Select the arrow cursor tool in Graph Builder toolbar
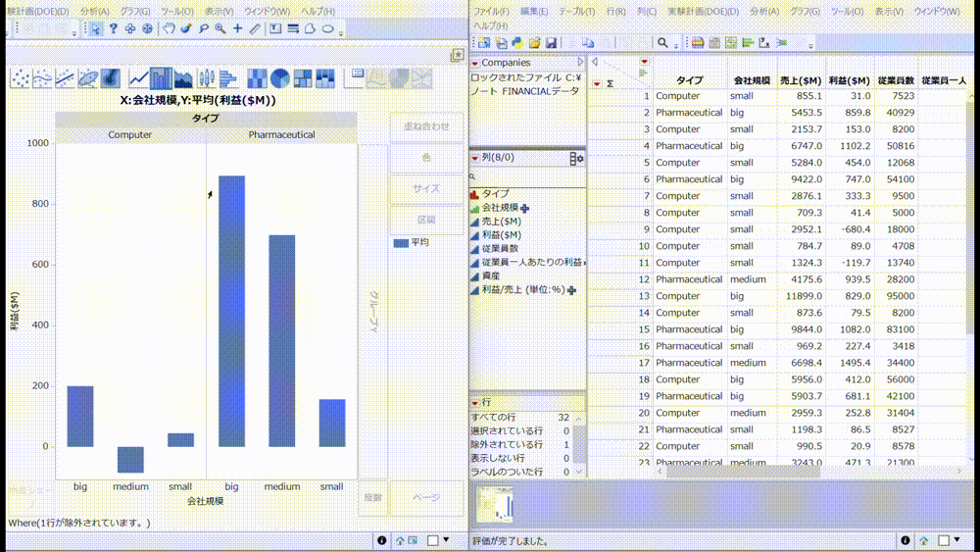The image size is (980, 552). (96, 28)
